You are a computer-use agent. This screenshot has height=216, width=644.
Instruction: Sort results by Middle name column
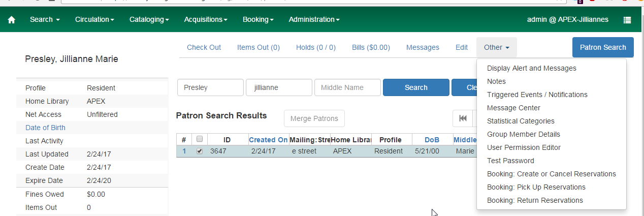(x=465, y=140)
